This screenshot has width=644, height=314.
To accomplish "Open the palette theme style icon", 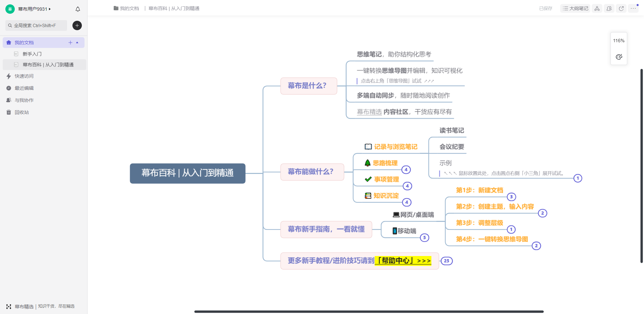I will [619, 57].
